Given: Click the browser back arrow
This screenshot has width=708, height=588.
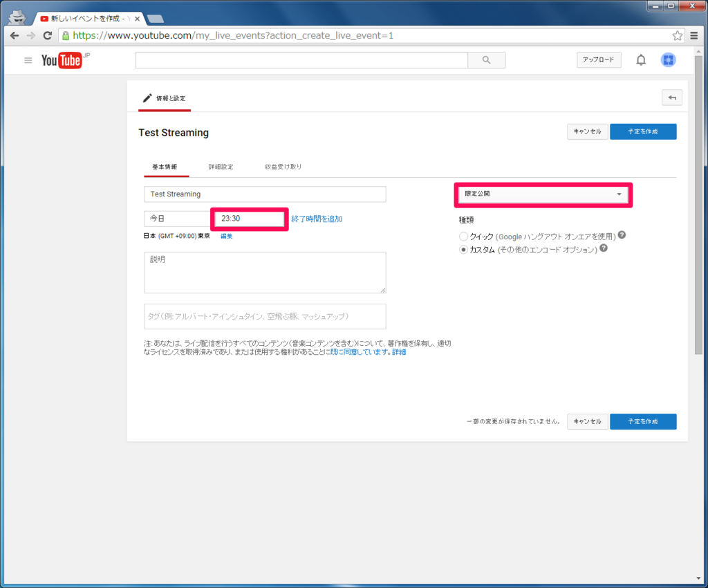Looking at the screenshot, I should 15,36.
